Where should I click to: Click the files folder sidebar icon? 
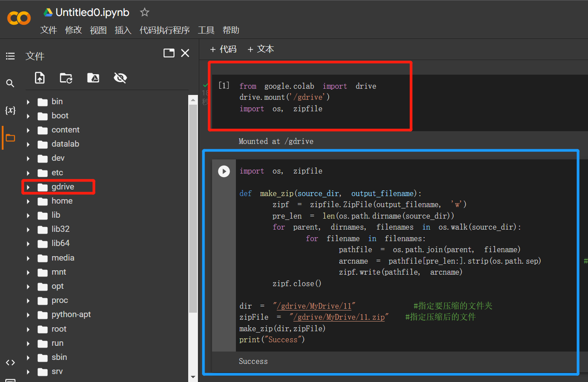(x=10, y=138)
